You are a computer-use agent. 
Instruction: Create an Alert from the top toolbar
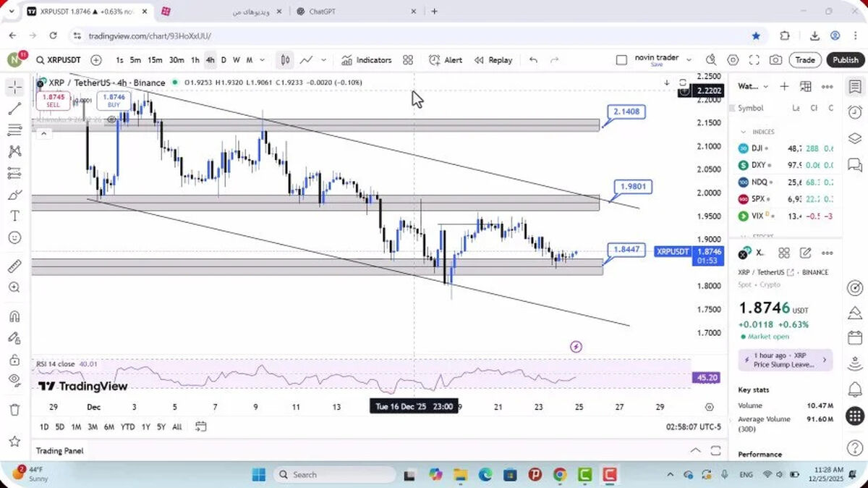pos(446,60)
